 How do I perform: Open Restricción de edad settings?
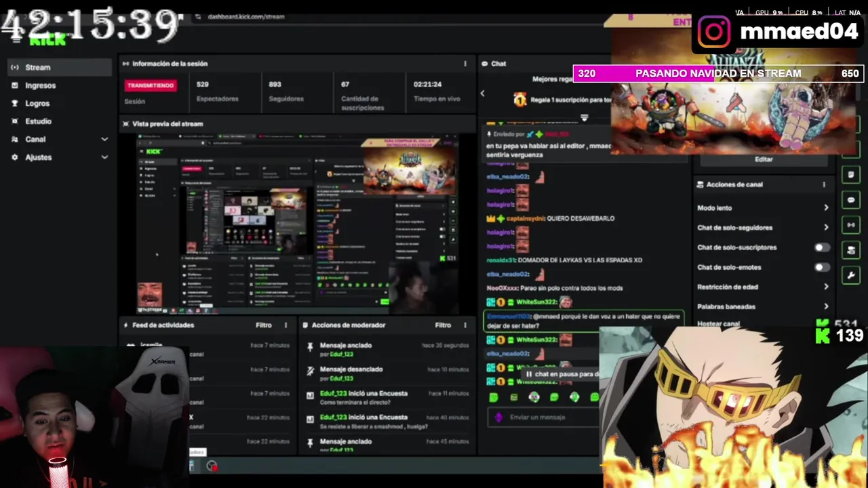[x=763, y=287]
